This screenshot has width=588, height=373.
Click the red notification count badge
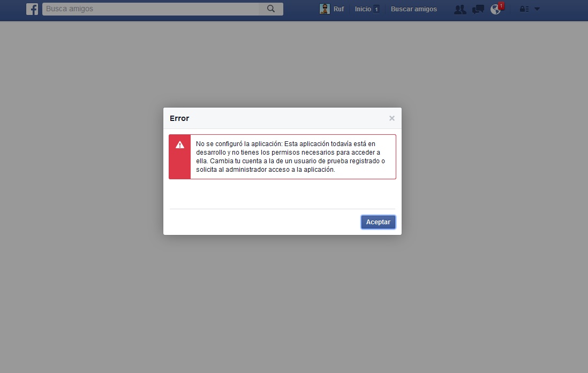point(501,5)
